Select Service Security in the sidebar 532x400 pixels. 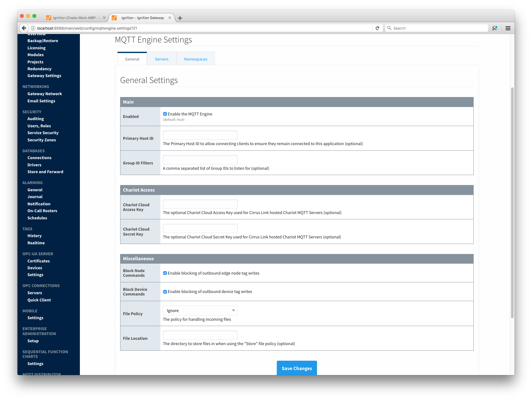[43, 133]
